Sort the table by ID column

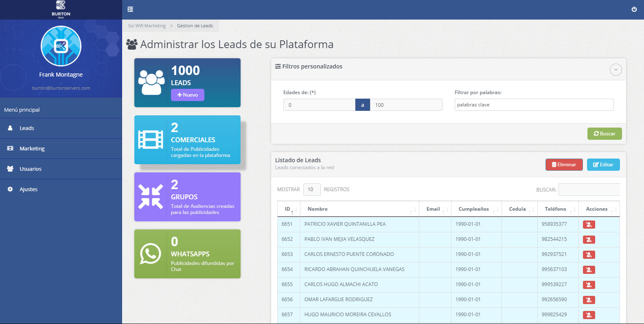(289, 209)
